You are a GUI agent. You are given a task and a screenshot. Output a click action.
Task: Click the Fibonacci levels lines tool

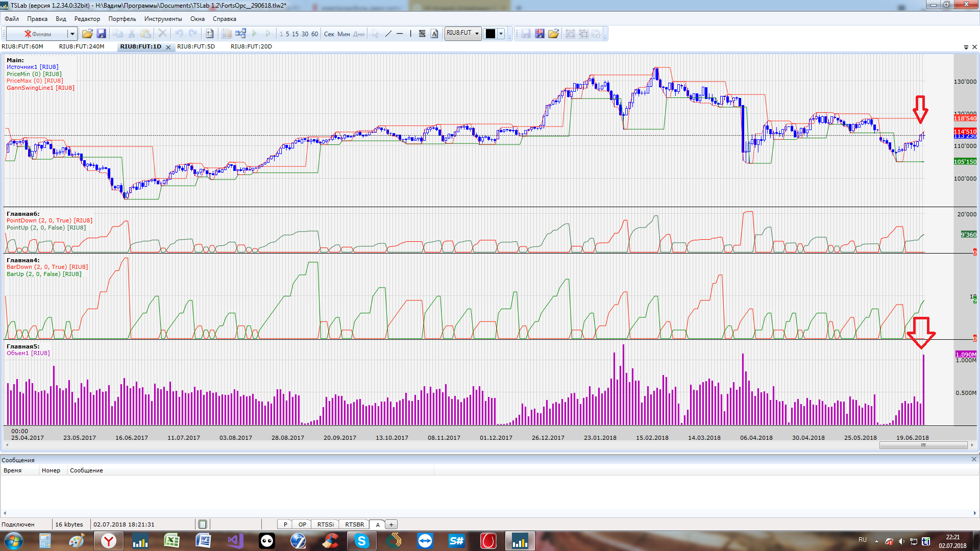click(x=422, y=34)
